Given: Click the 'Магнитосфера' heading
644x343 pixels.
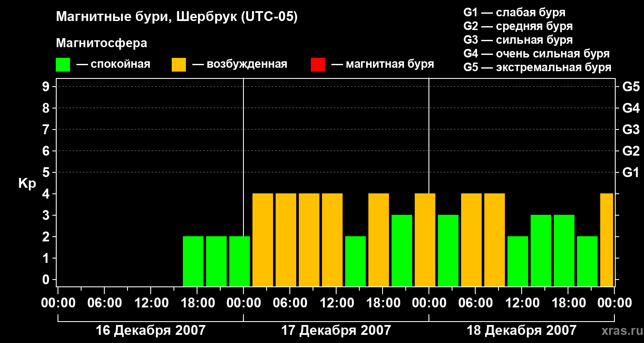Looking at the screenshot, I should (101, 43).
